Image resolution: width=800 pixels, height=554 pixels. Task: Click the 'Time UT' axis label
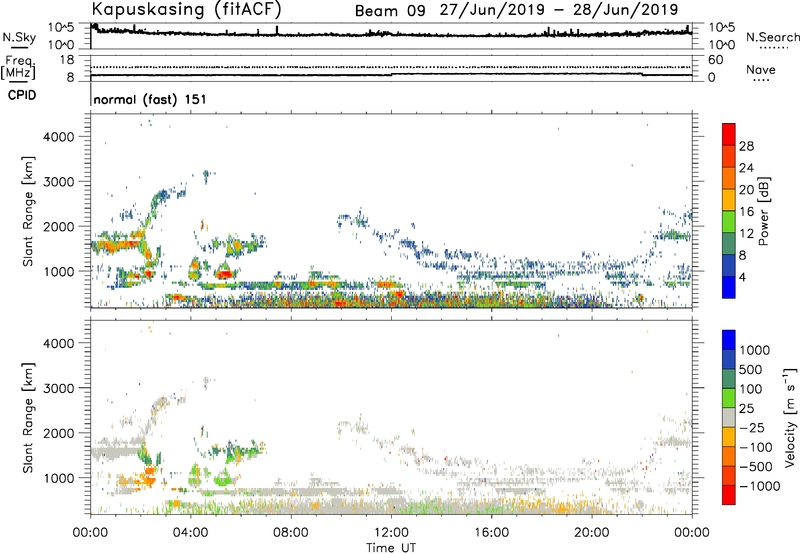click(391, 548)
